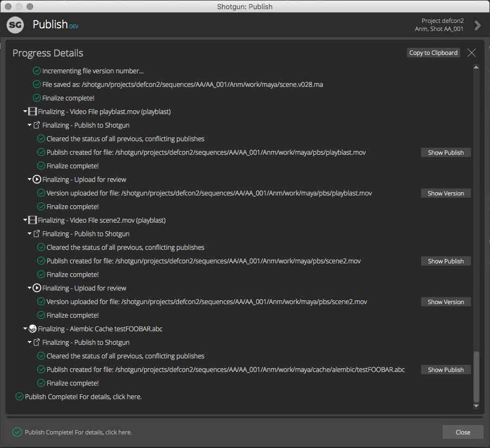Click check icon beside File saved as scene.v028.ma
Image resolution: width=490 pixels, height=448 pixels.
coord(37,84)
